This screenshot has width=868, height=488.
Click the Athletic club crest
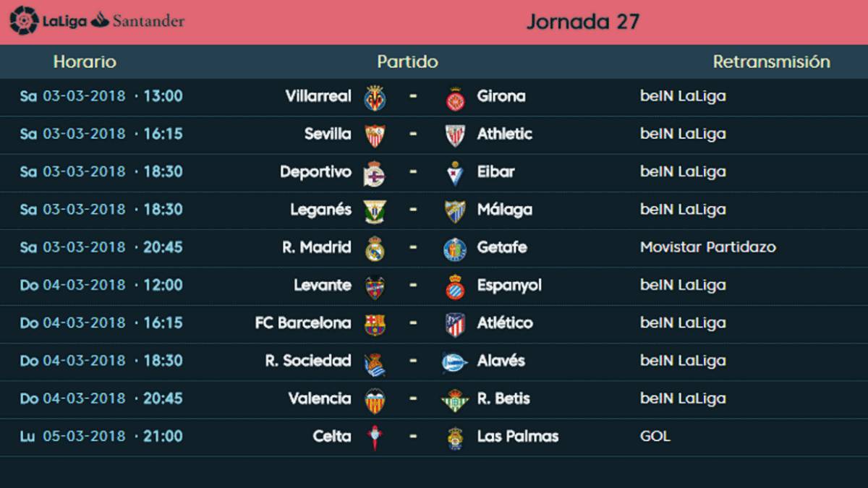click(455, 135)
